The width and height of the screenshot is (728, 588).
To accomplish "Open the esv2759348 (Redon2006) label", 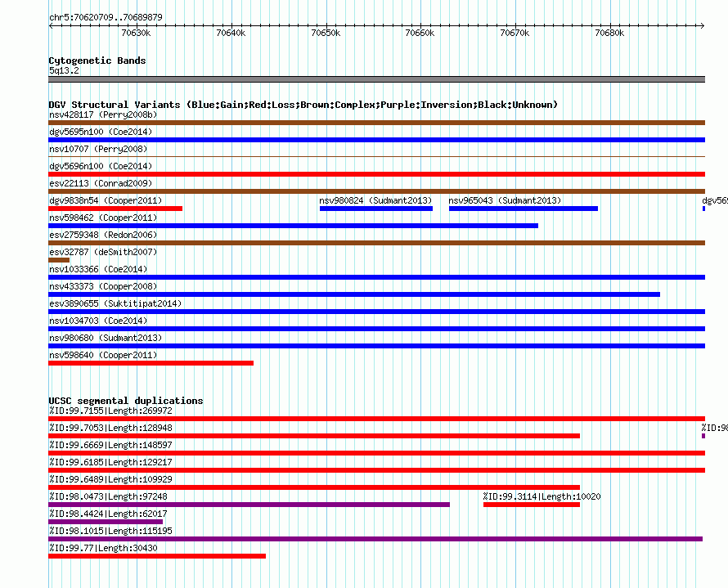I will pyautogui.click(x=103, y=235).
